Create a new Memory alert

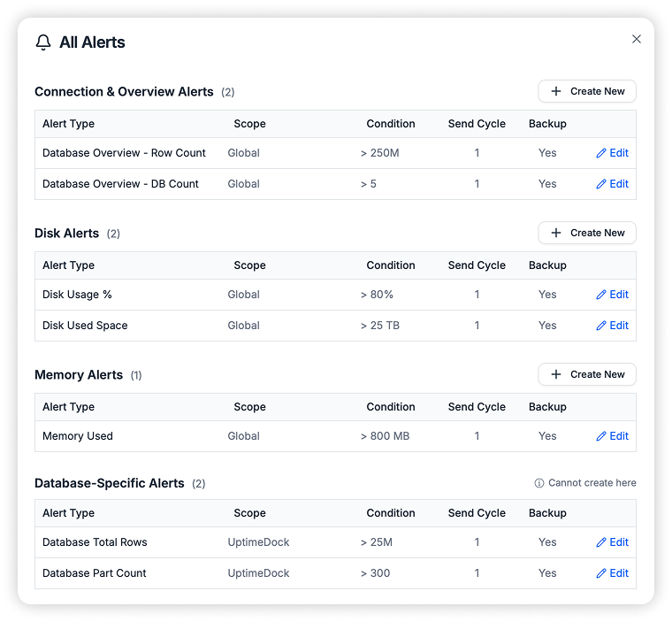pos(587,374)
